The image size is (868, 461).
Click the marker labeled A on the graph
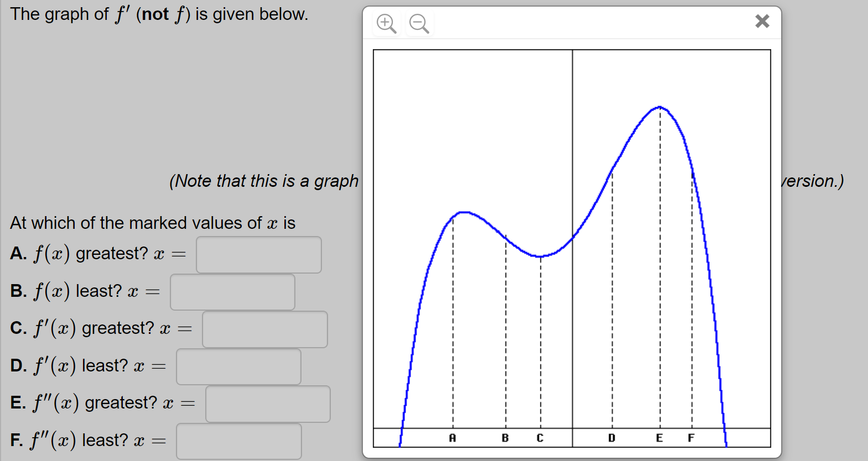(x=453, y=438)
